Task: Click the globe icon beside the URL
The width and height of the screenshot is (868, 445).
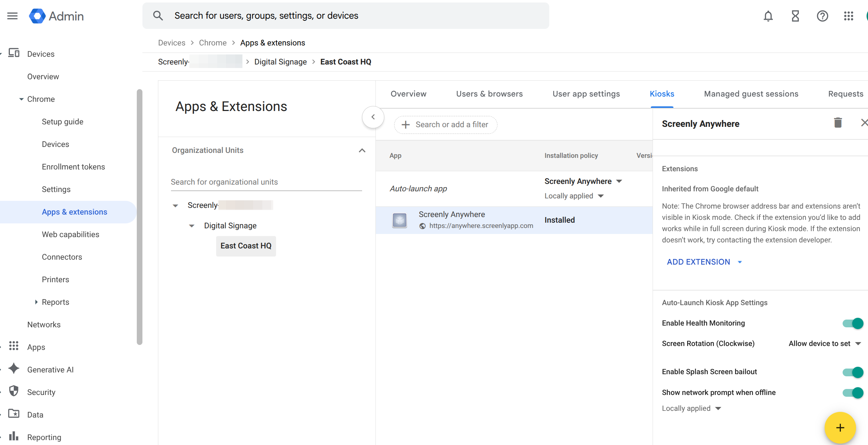Action: (x=422, y=226)
